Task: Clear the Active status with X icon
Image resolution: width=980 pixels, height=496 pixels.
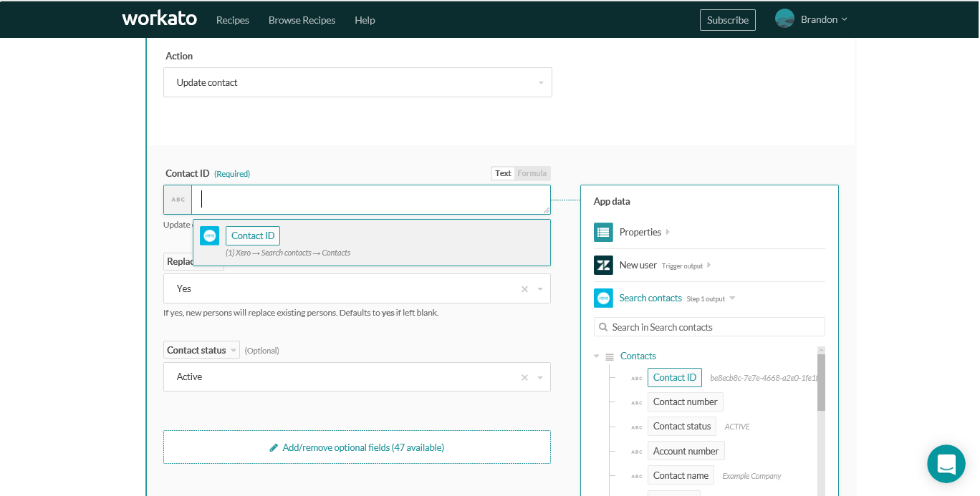Action: tap(524, 377)
